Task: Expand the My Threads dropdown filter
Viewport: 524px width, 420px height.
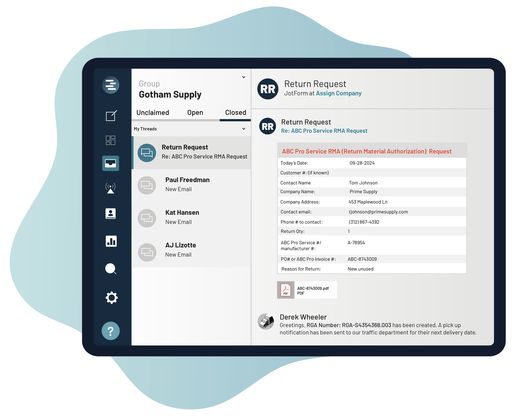Action: [x=244, y=128]
